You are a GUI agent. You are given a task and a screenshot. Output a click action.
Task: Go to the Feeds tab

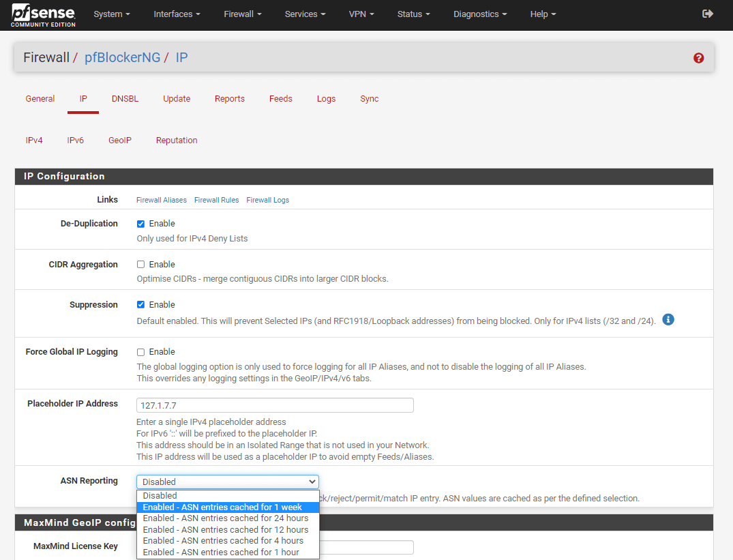pos(280,99)
